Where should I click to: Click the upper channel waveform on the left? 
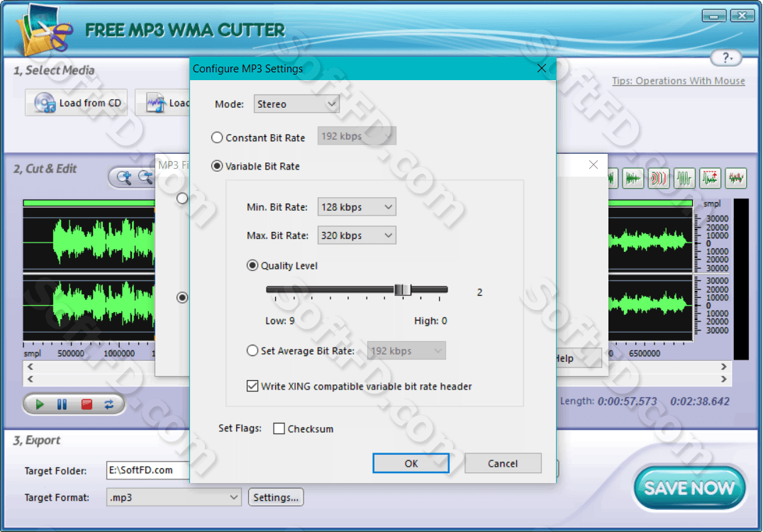pyautogui.click(x=89, y=240)
